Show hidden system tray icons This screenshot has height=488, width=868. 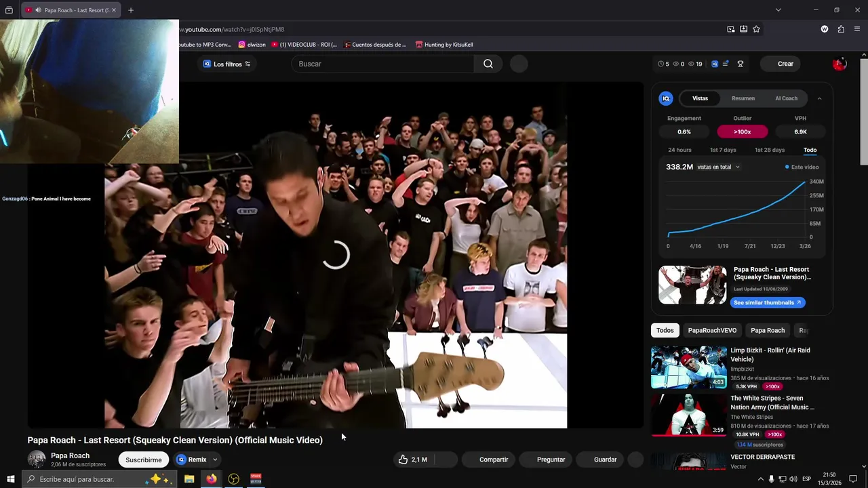pyautogui.click(x=760, y=479)
